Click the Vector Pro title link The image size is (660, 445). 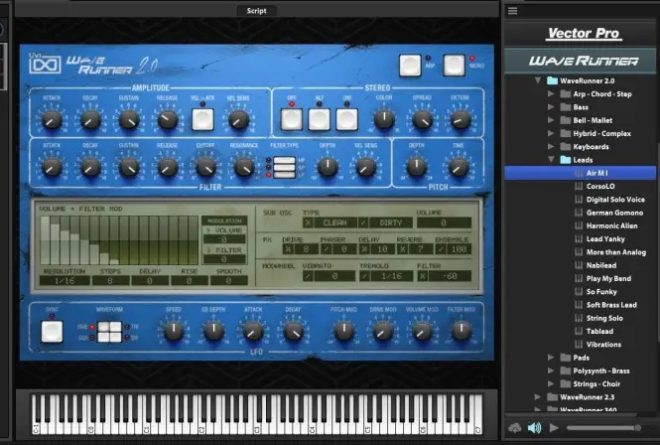(583, 33)
